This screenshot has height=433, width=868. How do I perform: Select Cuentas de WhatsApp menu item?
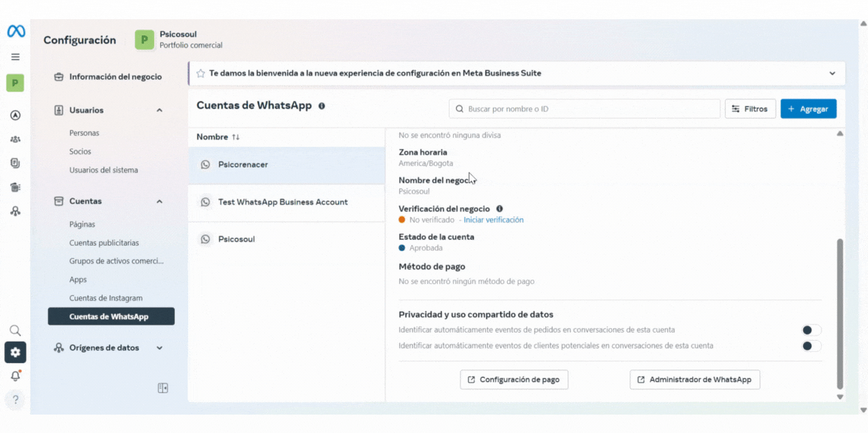coord(111,317)
